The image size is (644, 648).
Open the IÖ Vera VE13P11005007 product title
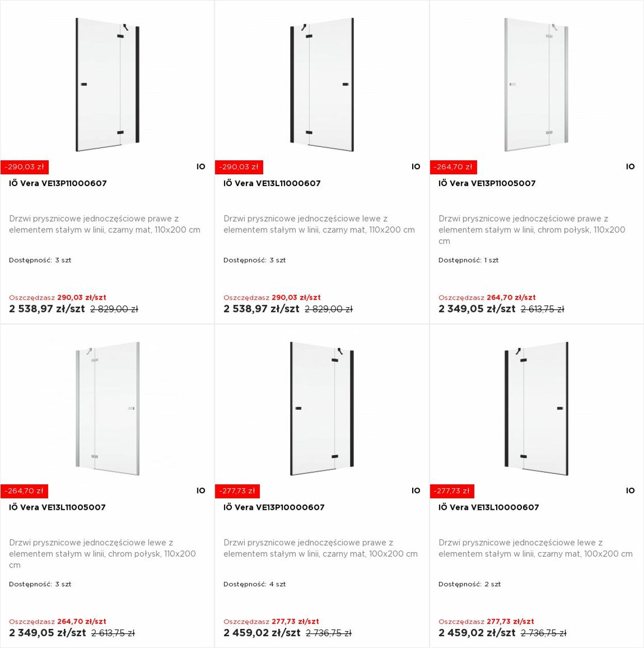coord(487,183)
